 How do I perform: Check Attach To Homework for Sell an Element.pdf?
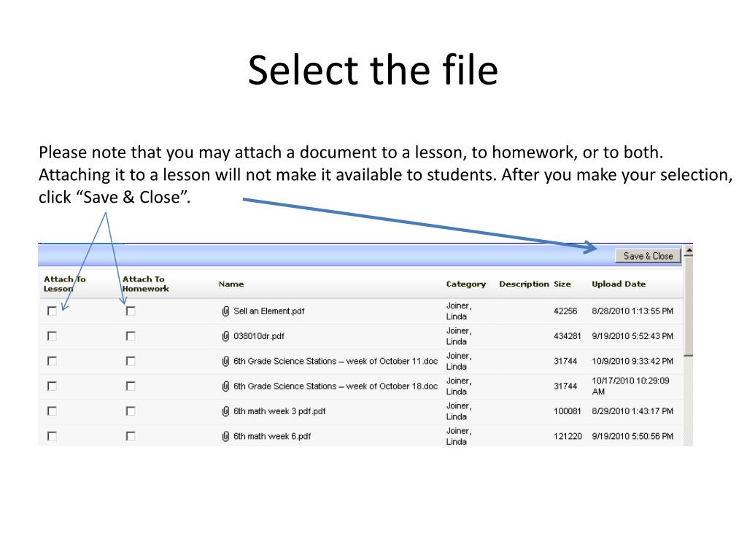(131, 311)
